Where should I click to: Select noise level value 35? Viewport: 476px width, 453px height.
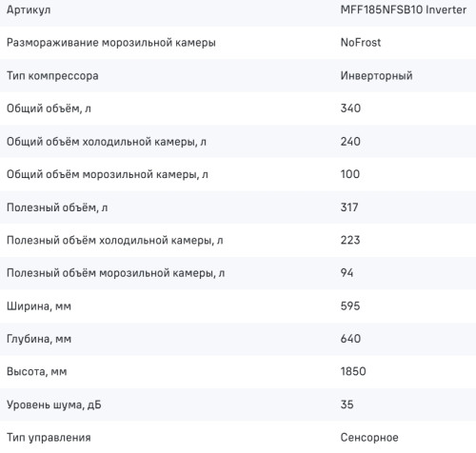347,404
